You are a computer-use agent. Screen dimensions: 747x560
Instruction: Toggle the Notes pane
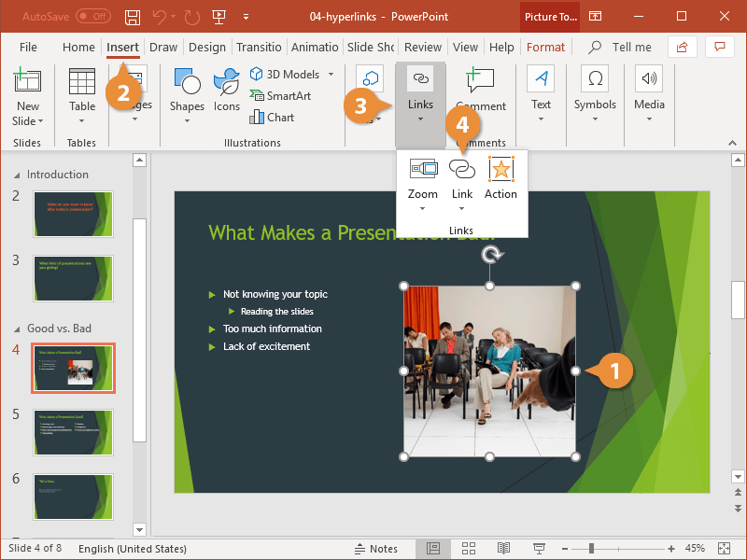coord(376,549)
